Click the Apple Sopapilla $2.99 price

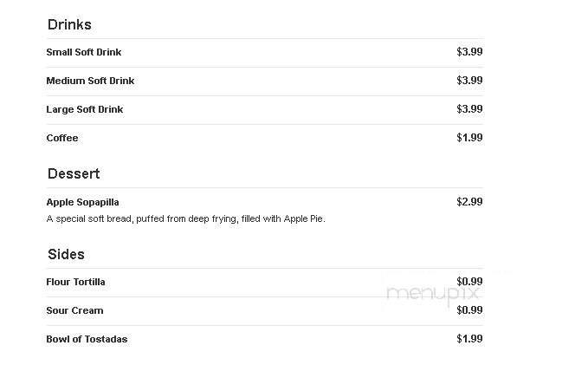point(469,202)
